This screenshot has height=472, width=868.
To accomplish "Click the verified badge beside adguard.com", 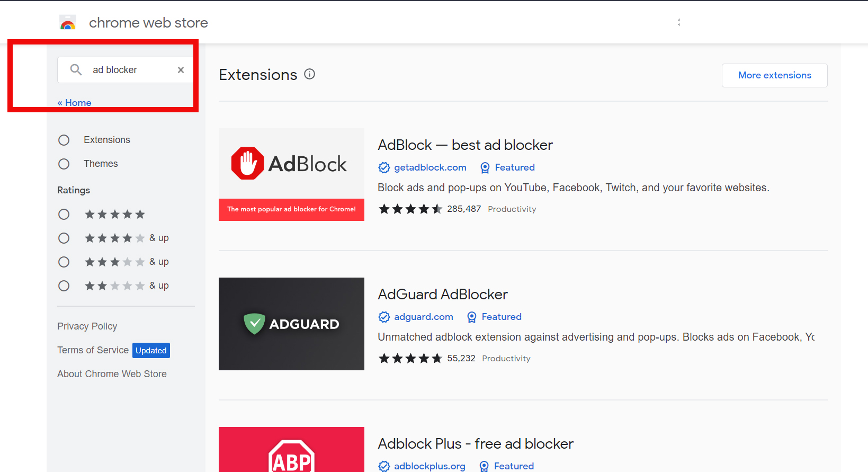I will pyautogui.click(x=384, y=317).
